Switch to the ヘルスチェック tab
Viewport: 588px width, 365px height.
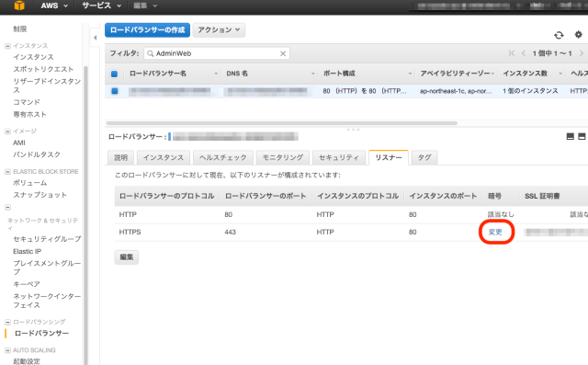tap(222, 157)
